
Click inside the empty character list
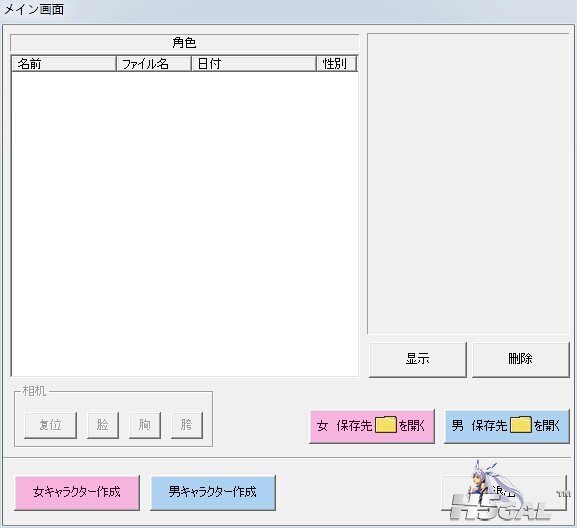pos(185,224)
